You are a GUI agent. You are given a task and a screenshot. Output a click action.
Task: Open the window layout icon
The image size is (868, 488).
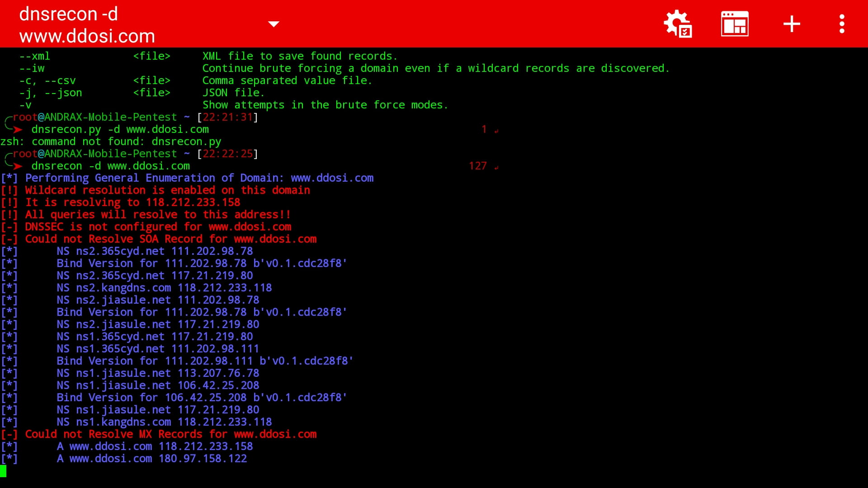735,23
